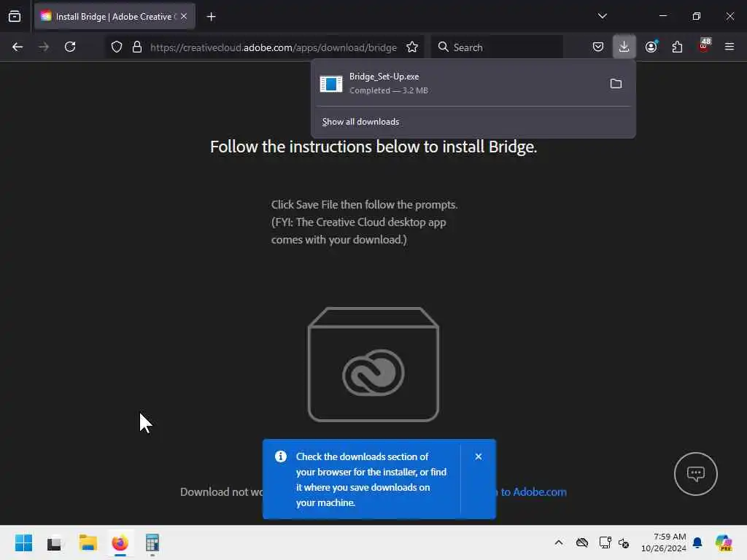Open the Calculator taskbar app
The width and height of the screenshot is (747, 560).
pyautogui.click(x=152, y=542)
